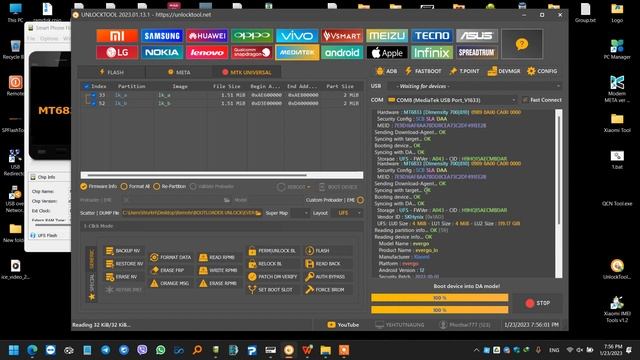Screen dimensions: 640x360
Task: Click RELOCK BL button
Action: pyautogui.click(x=273, y=264)
